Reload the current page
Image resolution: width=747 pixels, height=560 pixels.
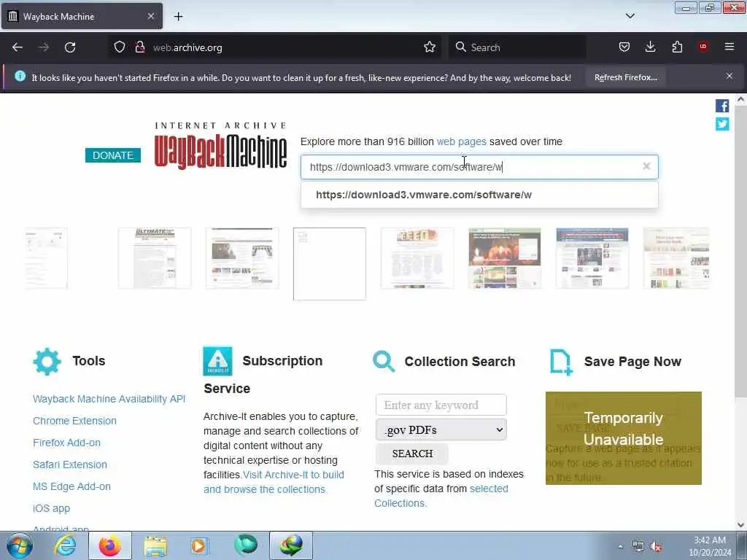70,47
